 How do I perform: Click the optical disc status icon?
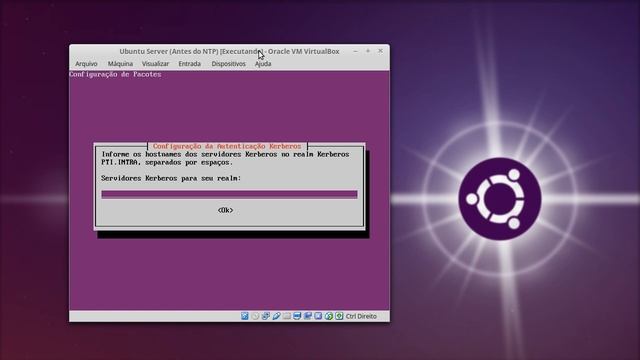[x=255, y=316]
